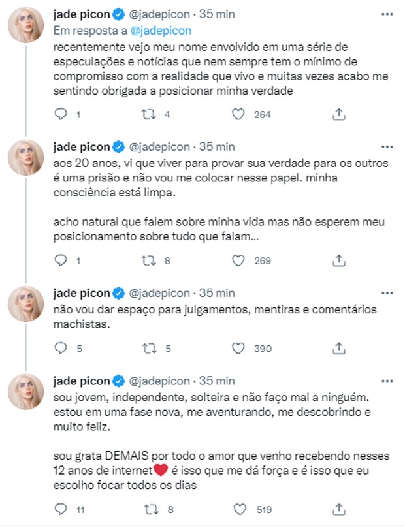This screenshot has width=405, height=532.
Task: Like the tweet showing 264 likes
Action: pyautogui.click(x=239, y=114)
